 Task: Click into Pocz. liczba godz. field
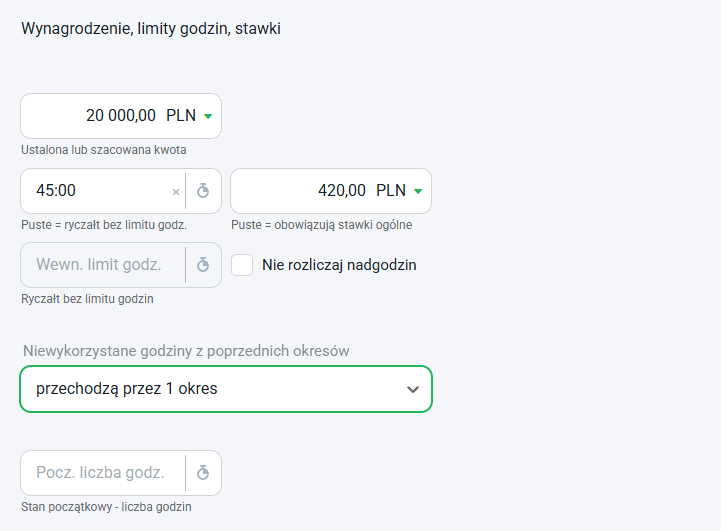(x=103, y=473)
